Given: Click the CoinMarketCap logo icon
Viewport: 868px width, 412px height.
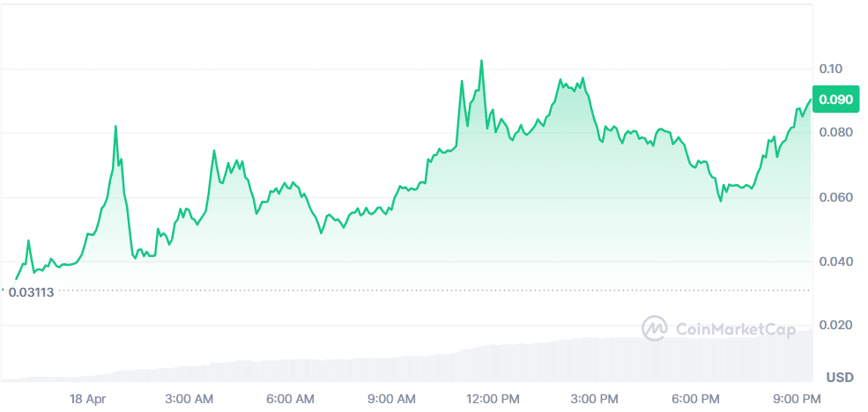Looking at the screenshot, I should [x=654, y=328].
